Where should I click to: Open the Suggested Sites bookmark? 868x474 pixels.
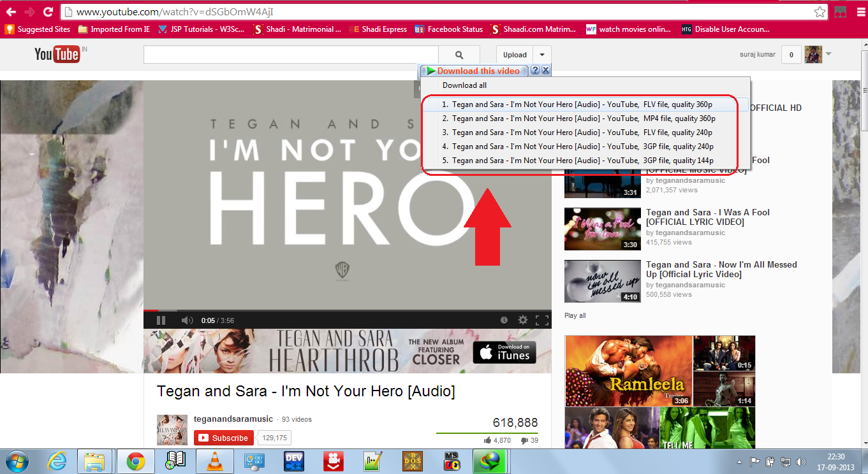pyautogui.click(x=38, y=29)
